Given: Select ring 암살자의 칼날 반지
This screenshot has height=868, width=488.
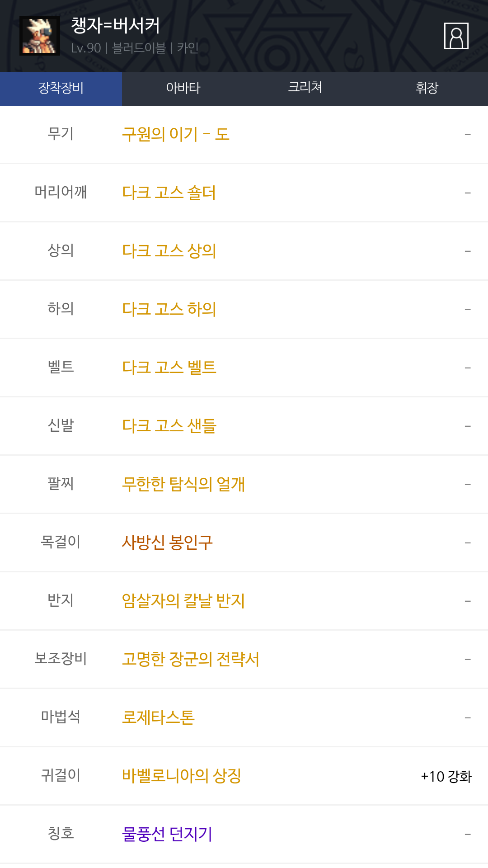Looking at the screenshot, I should 183,601.
